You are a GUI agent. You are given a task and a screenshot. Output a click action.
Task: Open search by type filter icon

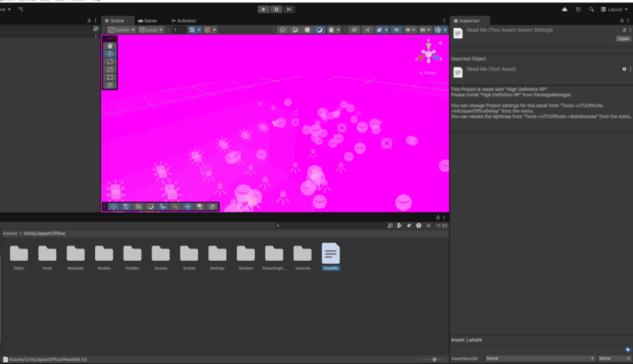coord(399,226)
